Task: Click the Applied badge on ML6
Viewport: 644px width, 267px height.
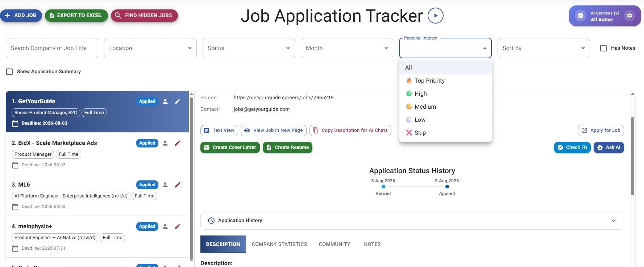Action: pyautogui.click(x=147, y=185)
